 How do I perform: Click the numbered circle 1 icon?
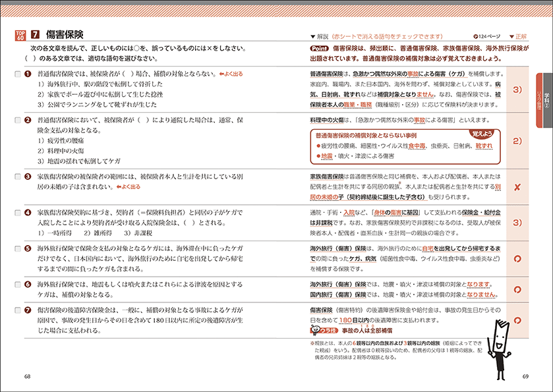coord(28,74)
